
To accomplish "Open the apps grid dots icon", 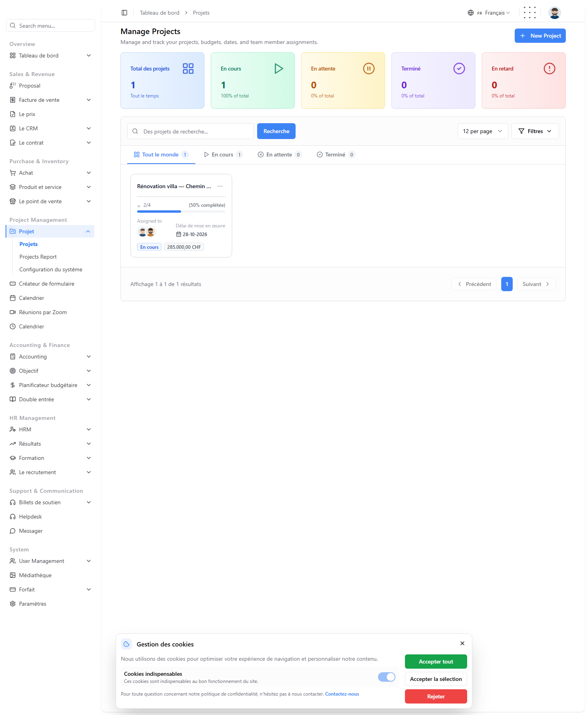I will click(x=529, y=13).
